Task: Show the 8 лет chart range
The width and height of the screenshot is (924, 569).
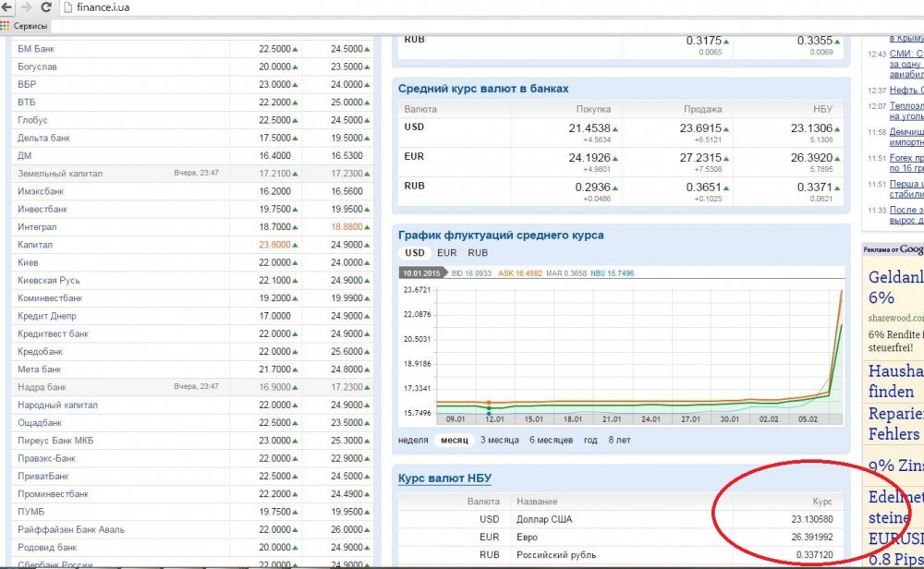Action: [x=620, y=441]
